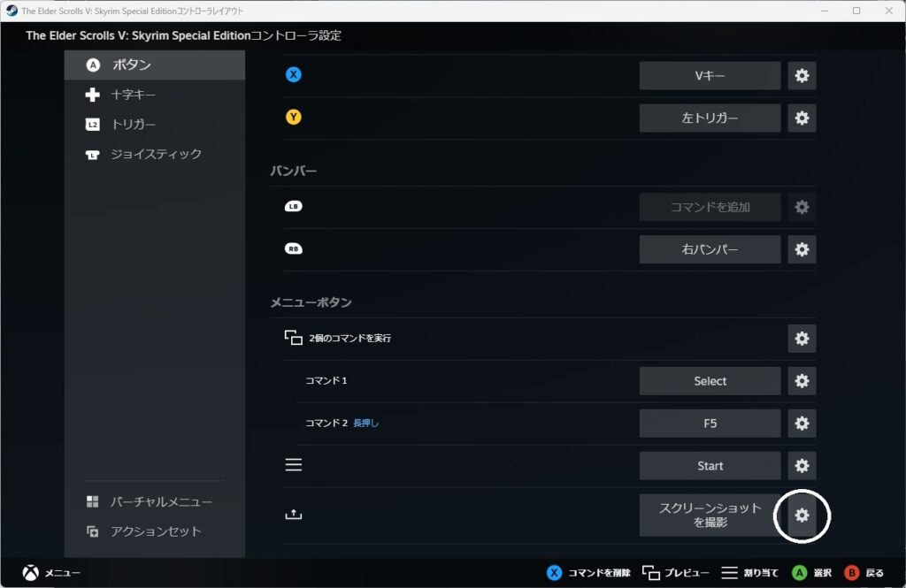Close the controller layout window
The height and width of the screenshot is (588, 906).
click(x=888, y=11)
